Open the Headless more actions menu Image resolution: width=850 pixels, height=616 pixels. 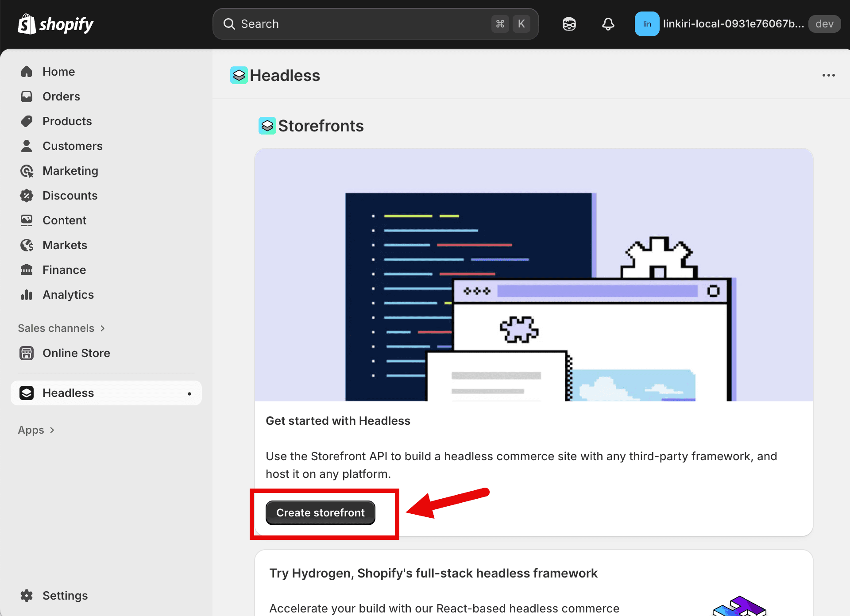tap(828, 75)
